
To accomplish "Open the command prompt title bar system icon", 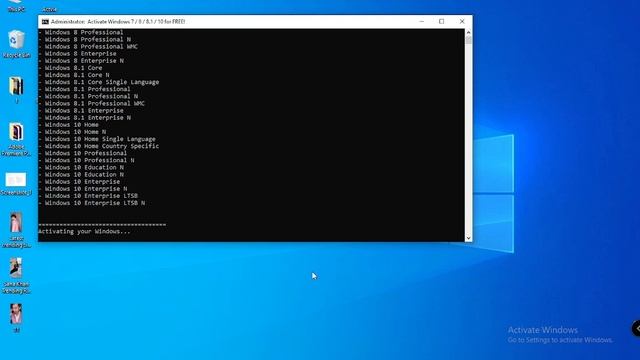I will pyautogui.click(x=45, y=22).
